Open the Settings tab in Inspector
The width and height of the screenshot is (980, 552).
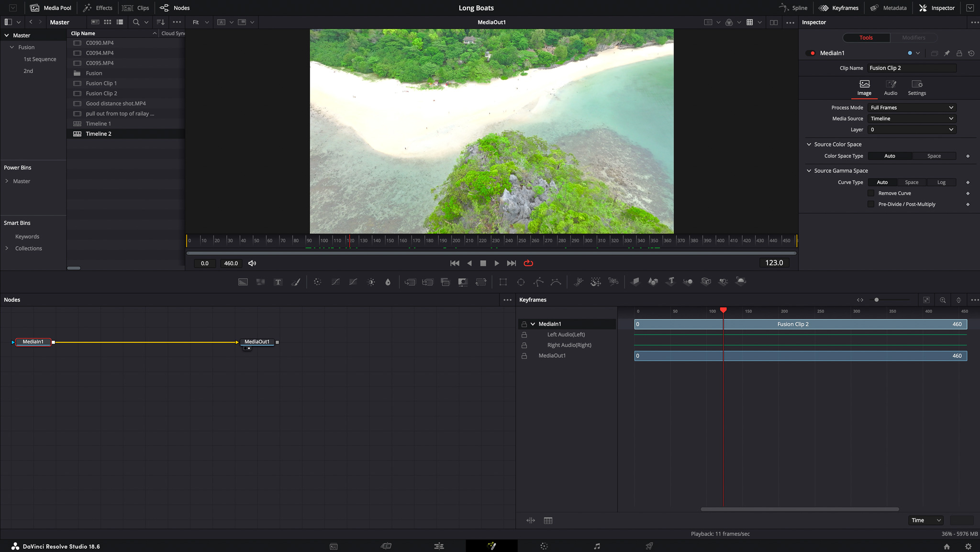coord(917,88)
